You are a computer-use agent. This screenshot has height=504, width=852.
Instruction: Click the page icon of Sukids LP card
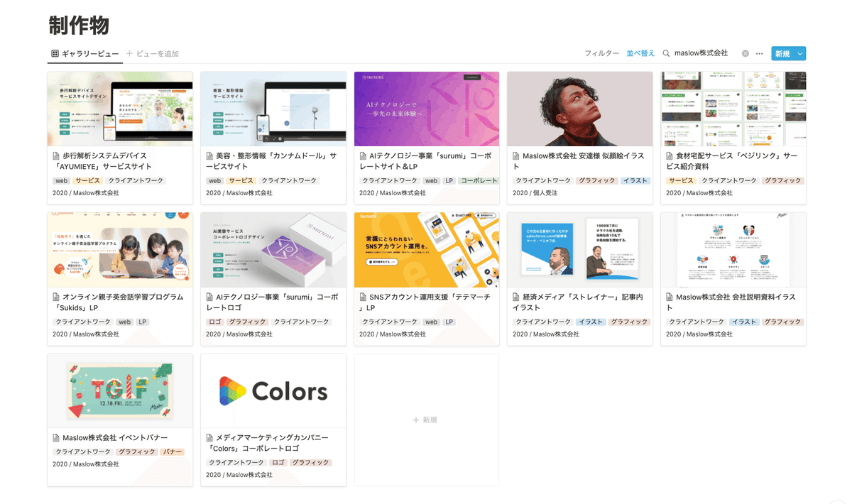tap(57, 297)
